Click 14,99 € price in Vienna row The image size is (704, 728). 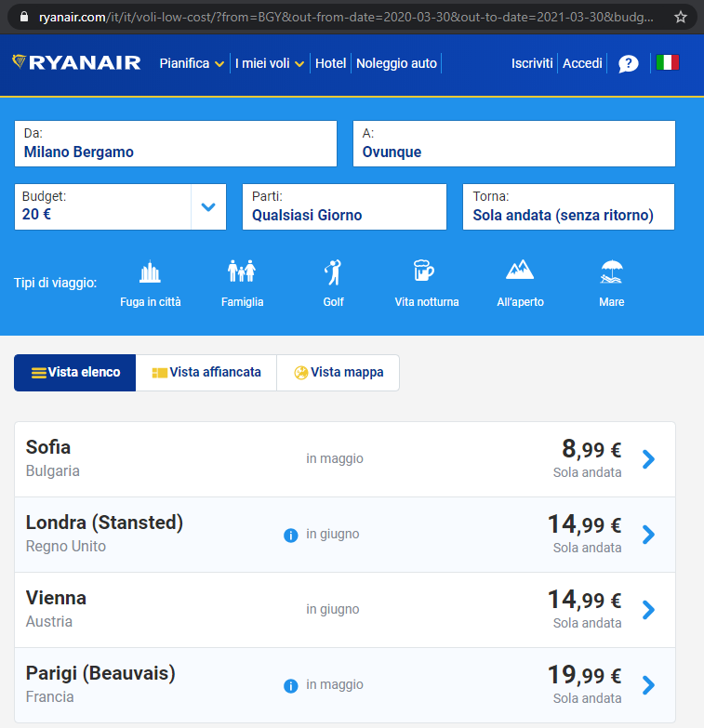point(585,600)
